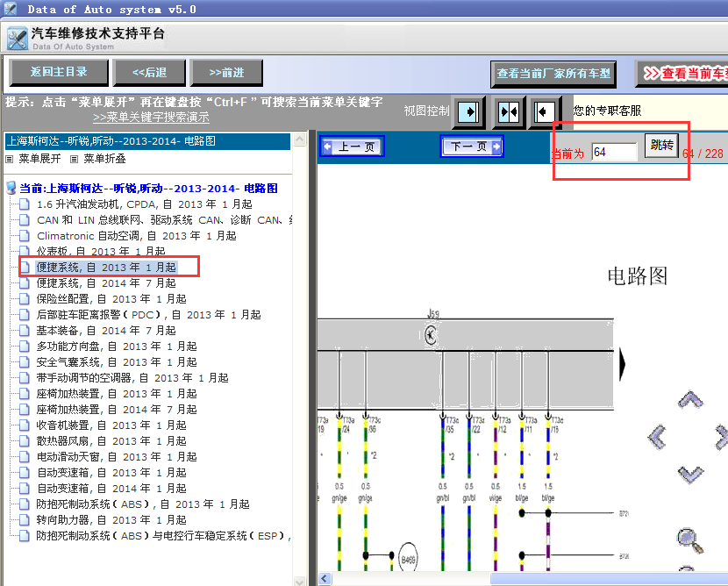This screenshot has width=728, height=586.
Task: Open 查看当前厂家所有车型
Action: [553, 74]
